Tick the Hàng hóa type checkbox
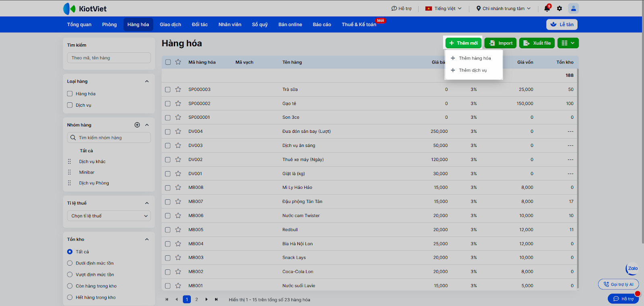Screen dimensions: 644x306 [x=70, y=94]
